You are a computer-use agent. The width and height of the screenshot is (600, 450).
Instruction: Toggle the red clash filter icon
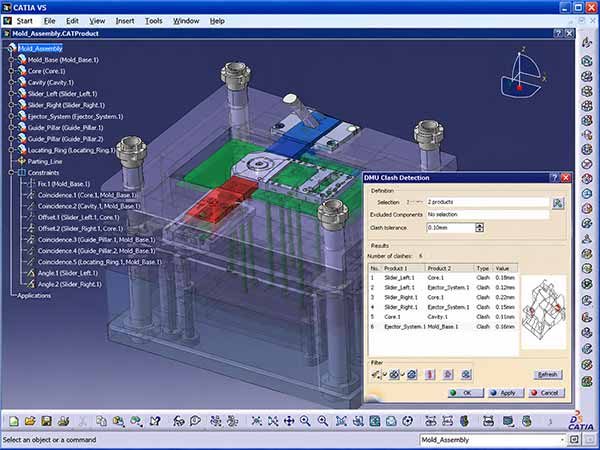click(x=430, y=374)
